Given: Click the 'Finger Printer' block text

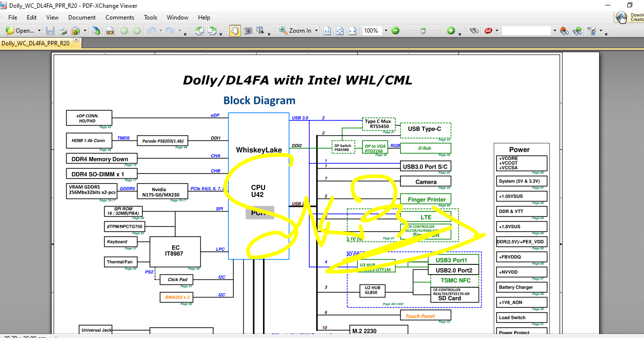Looking at the screenshot, I should tap(427, 199).
